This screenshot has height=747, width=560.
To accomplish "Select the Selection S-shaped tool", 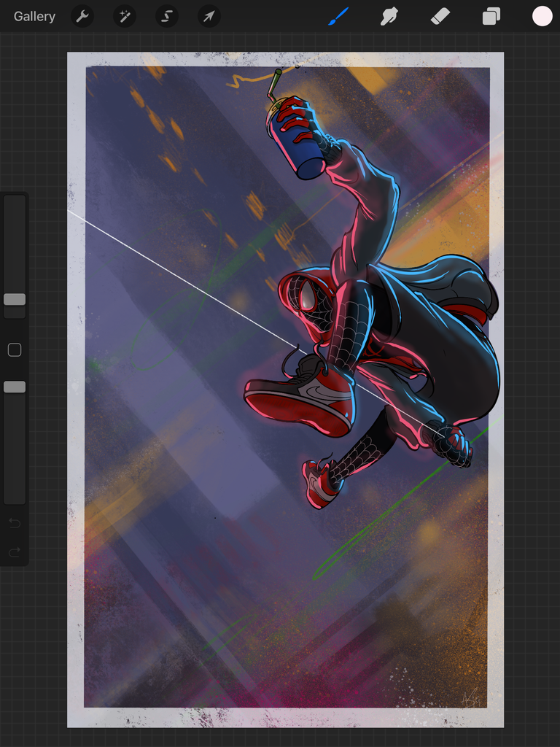I will (167, 17).
